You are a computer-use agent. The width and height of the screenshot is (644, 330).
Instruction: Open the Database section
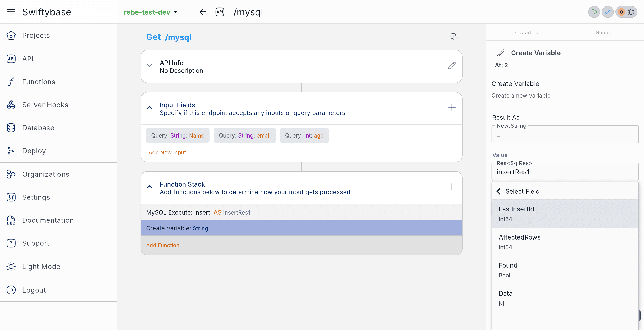(x=58, y=128)
